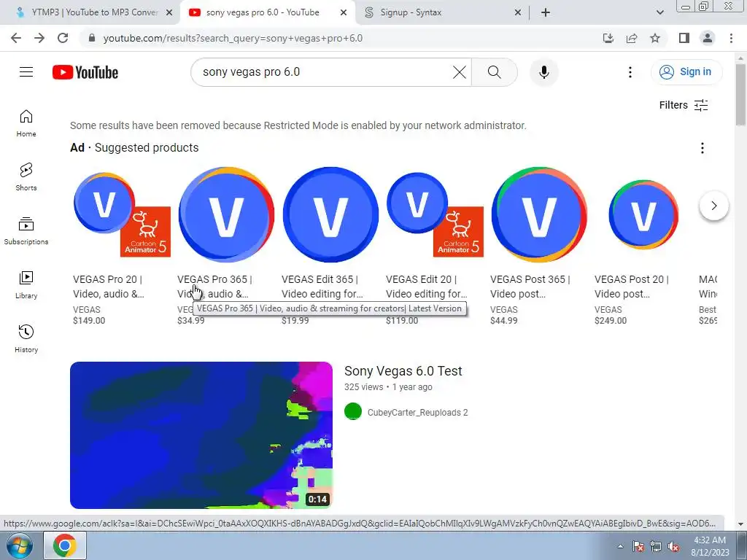
Task: Open a new browser tab
Action: (x=546, y=12)
